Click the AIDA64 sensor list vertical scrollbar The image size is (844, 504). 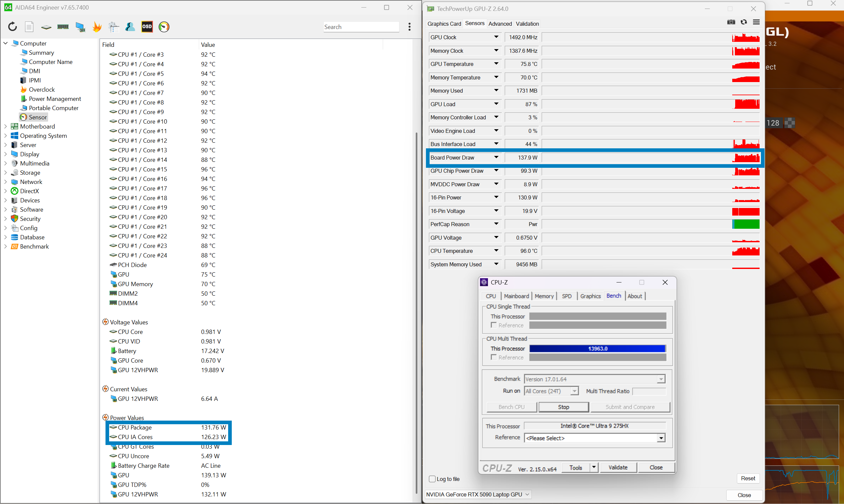[416, 312]
